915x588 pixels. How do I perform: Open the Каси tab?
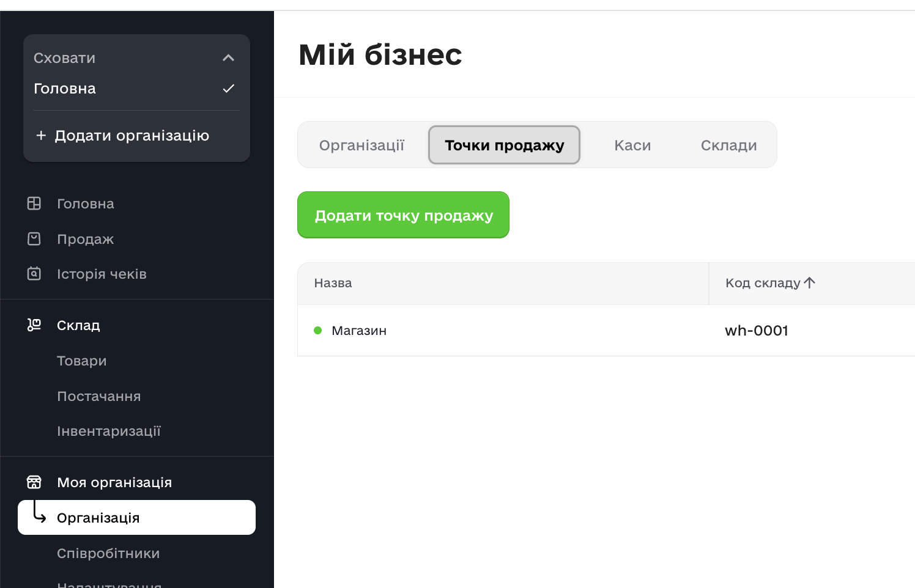(x=632, y=145)
